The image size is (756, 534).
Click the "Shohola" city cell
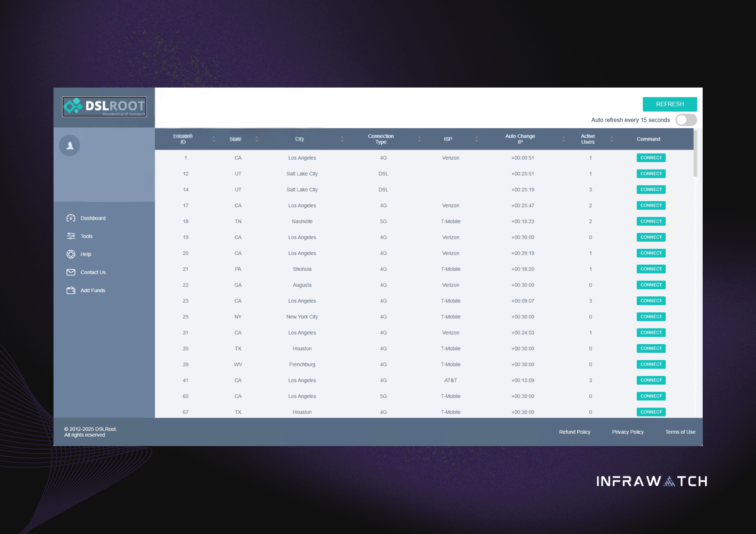[302, 269]
